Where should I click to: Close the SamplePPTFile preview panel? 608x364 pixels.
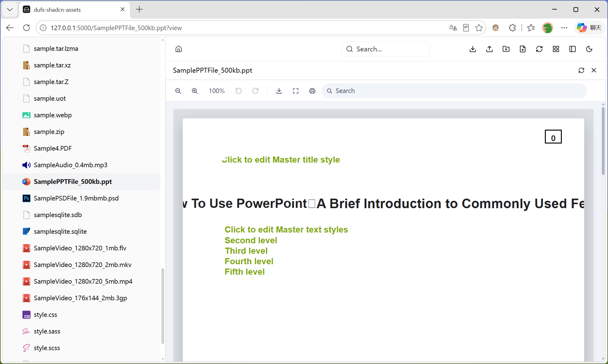click(x=594, y=70)
